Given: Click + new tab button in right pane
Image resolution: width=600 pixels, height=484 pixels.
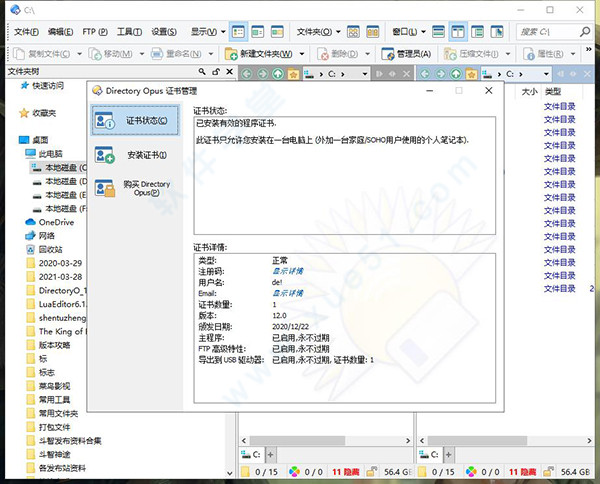Looking at the screenshot, I should coord(448,455).
